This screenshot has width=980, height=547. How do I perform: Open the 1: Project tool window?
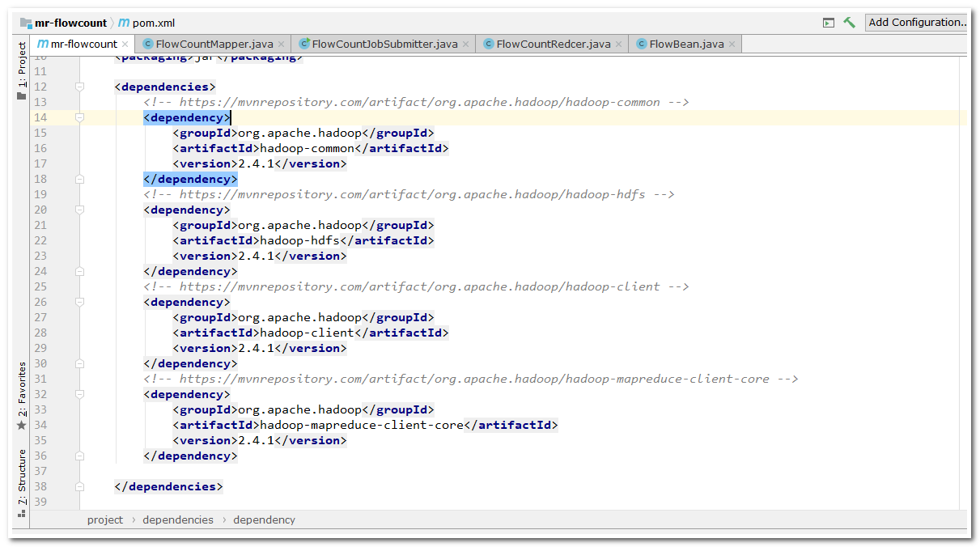coord(22,71)
